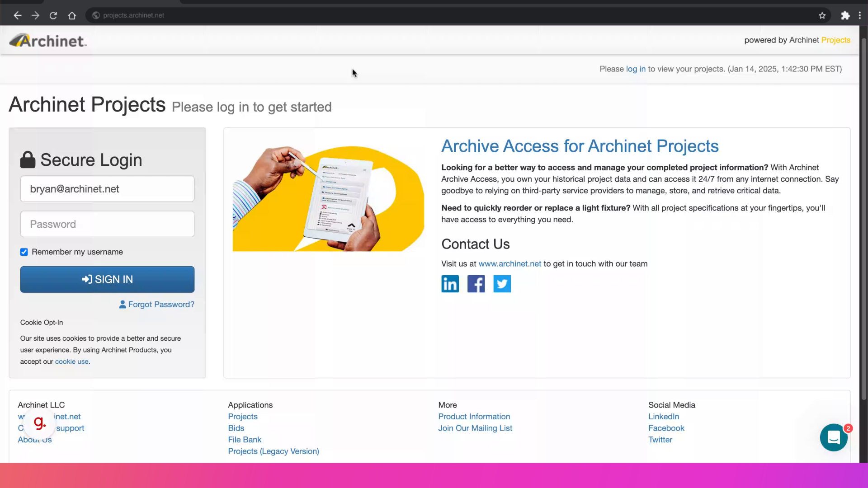This screenshot has height=488, width=868.
Task: Toggle the bookmark star in address bar
Action: click(x=821, y=15)
